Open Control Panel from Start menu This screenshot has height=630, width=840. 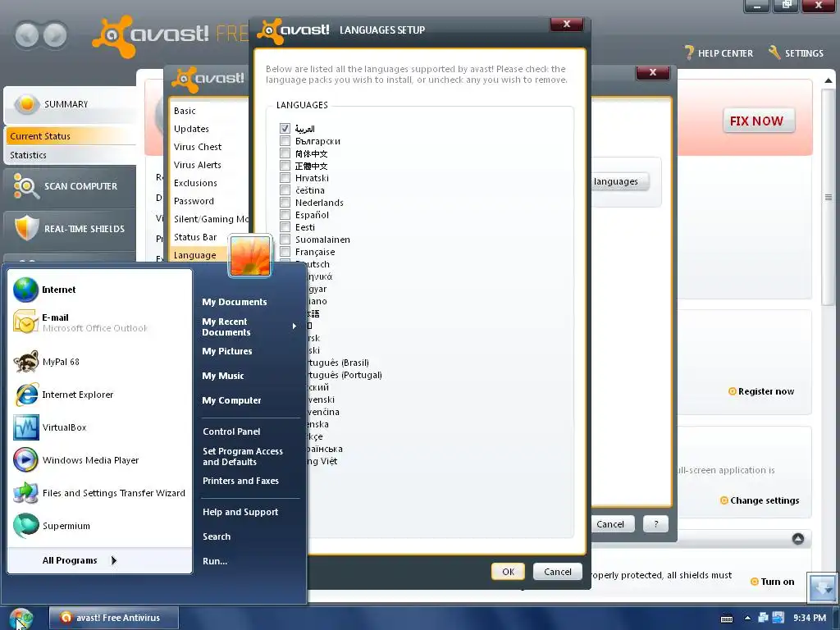(x=231, y=431)
